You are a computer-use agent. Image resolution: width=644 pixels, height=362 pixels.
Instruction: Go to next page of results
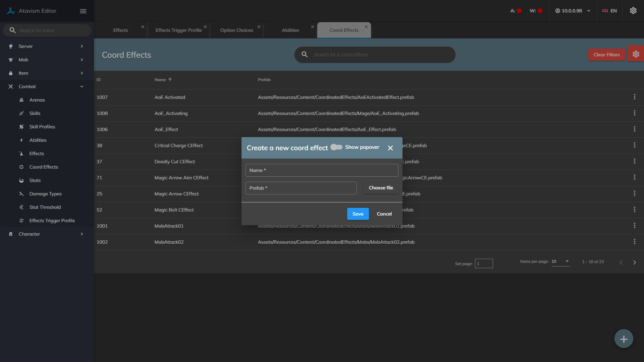click(x=634, y=262)
